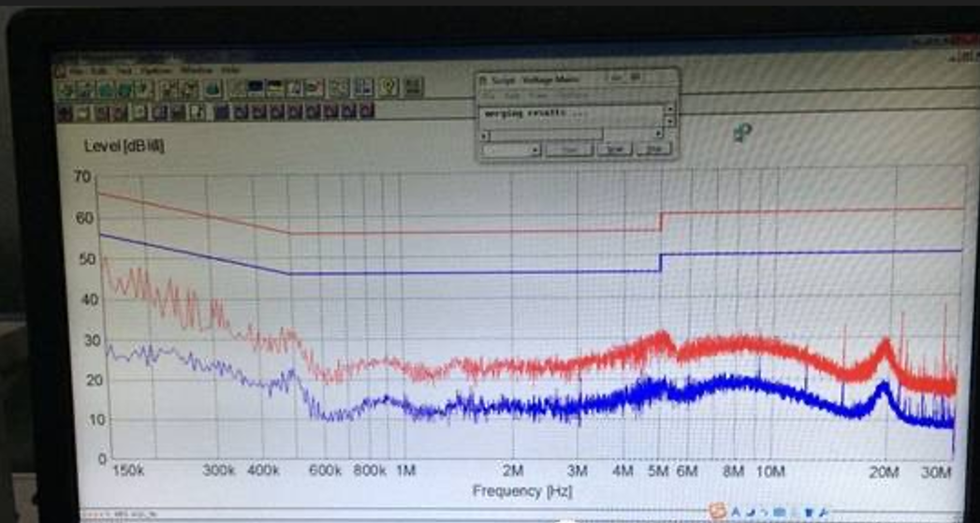Screen dimensions: 980x523
Task: Click the green logo icon above the graph
Action: [x=743, y=134]
